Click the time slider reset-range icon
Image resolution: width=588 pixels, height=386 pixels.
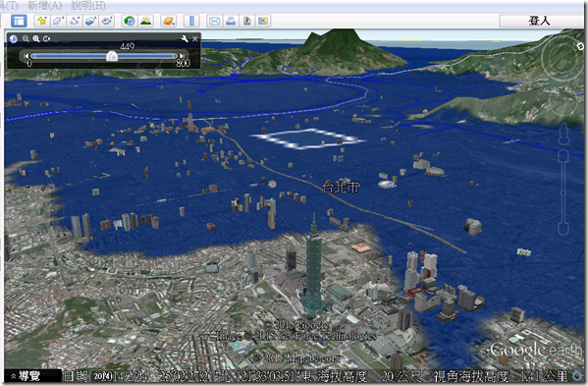(46, 38)
